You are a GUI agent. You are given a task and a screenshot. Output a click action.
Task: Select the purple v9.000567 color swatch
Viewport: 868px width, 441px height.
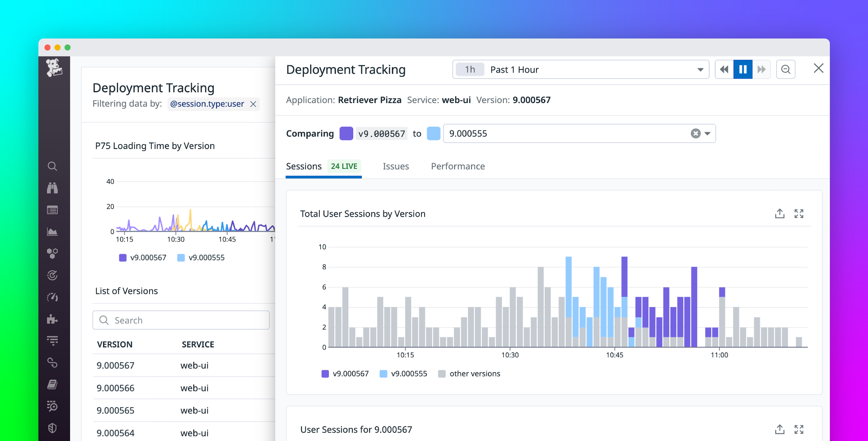346,133
